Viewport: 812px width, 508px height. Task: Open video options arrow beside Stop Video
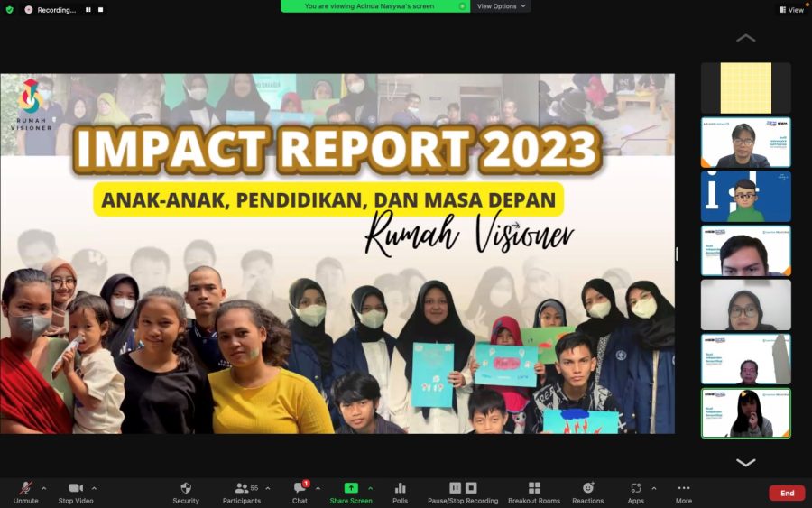(94, 488)
